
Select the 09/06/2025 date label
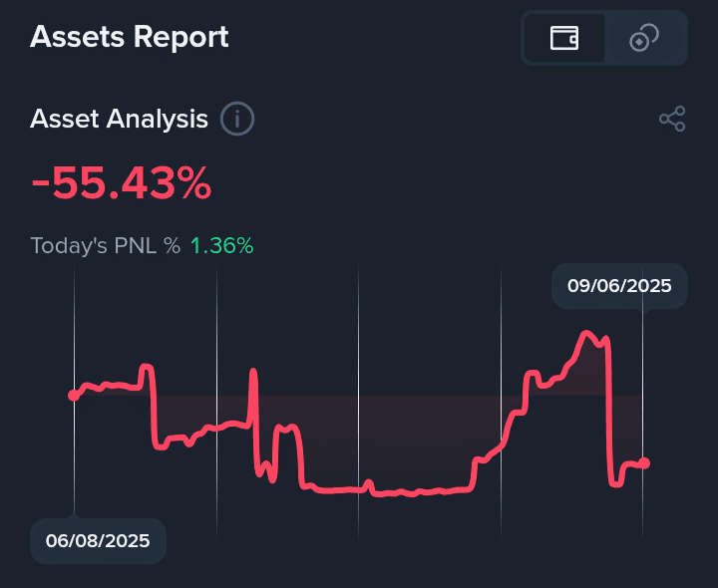(619, 286)
